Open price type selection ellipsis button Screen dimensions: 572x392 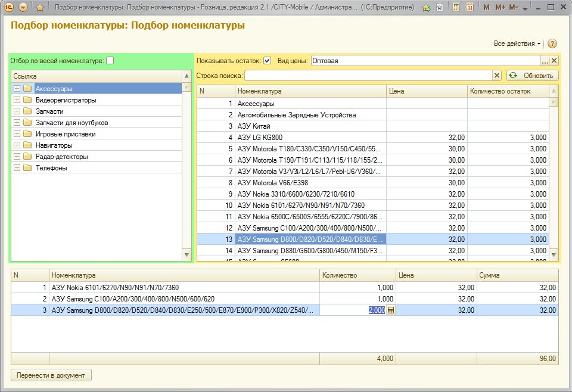[x=545, y=61]
